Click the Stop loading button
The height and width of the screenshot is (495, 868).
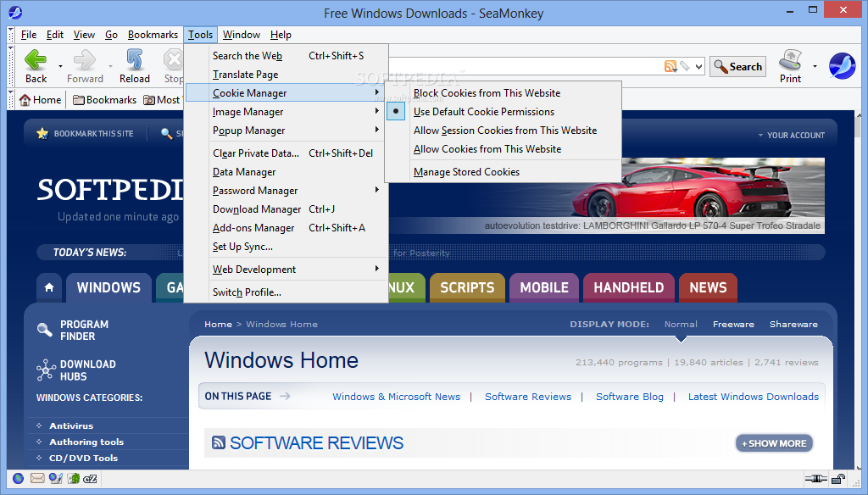click(x=173, y=65)
